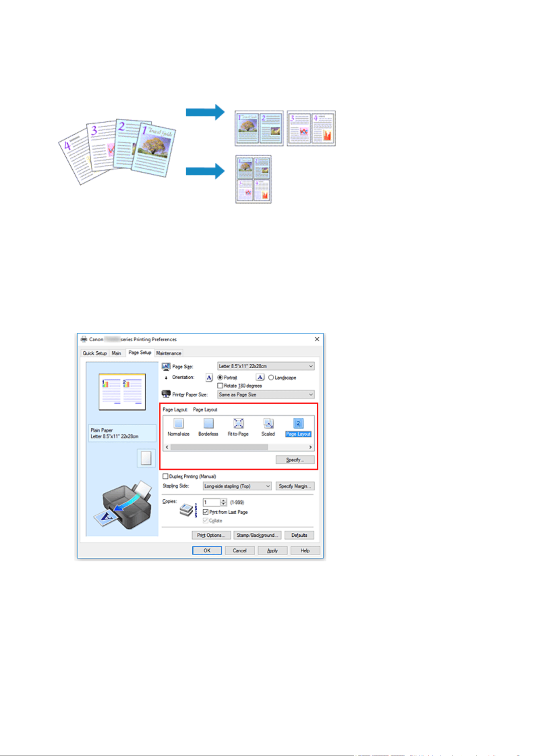The width and height of the screenshot is (535, 756).
Task: Open Stamp/Background... settings
Action: tap(257, 535)
